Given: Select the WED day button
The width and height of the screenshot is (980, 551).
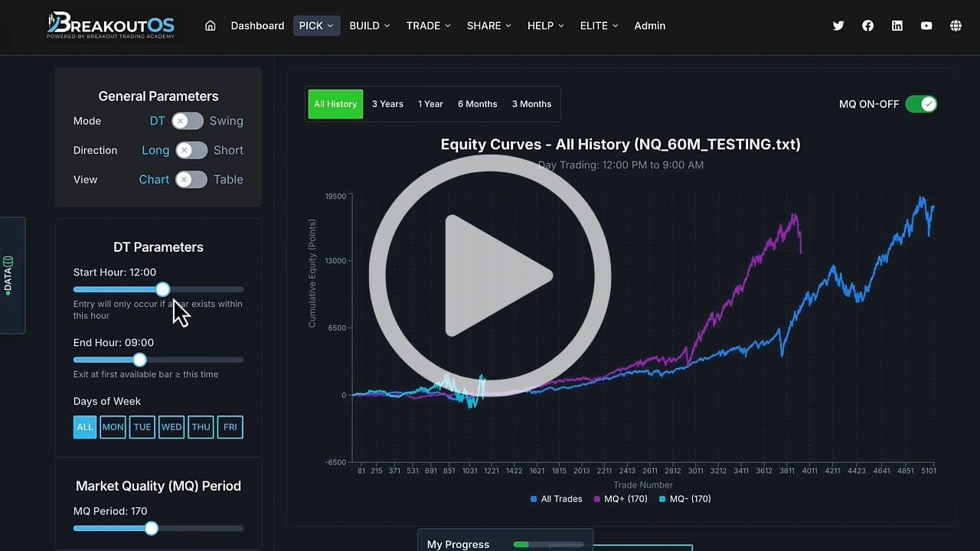Looking at the screenshot, I should tap(171, 427).
